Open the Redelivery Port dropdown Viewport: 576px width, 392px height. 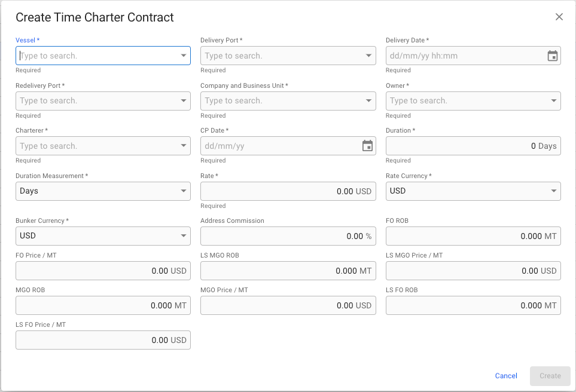184,101
